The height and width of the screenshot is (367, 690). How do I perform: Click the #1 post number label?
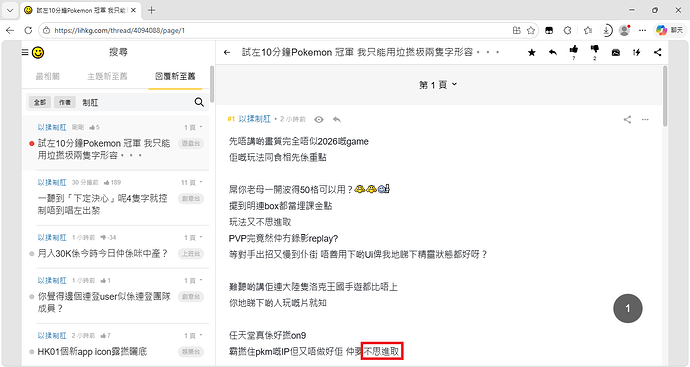231,119
